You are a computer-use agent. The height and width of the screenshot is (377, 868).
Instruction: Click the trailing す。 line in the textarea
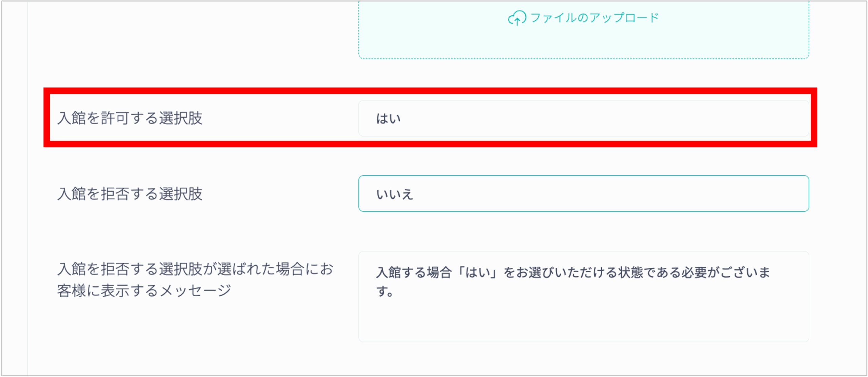[x=384, y=291]
